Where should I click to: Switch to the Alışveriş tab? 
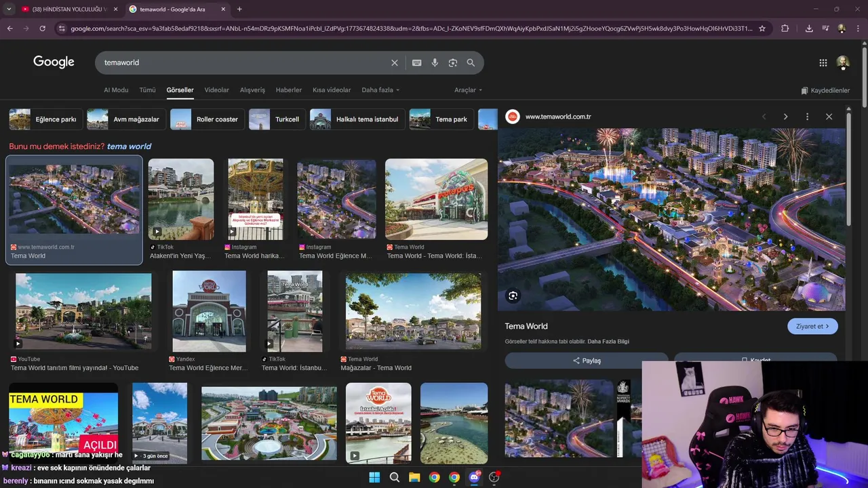(x=252, y=90)
